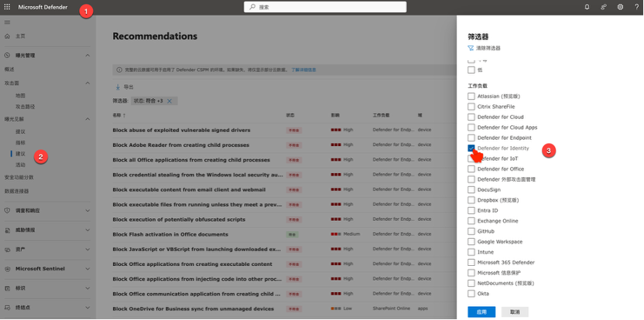Open 'Block Office applications from creating executable content'
644x320 pixels.
coord(192,264)
